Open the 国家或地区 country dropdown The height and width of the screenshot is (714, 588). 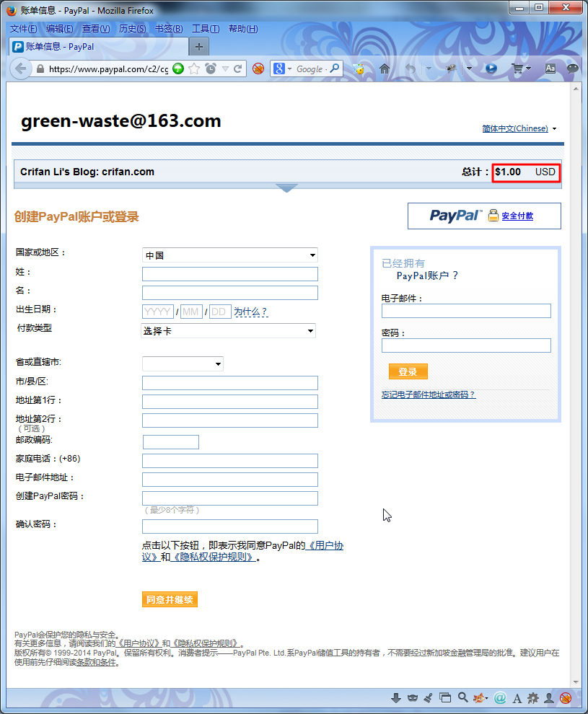tap(230, 255)
